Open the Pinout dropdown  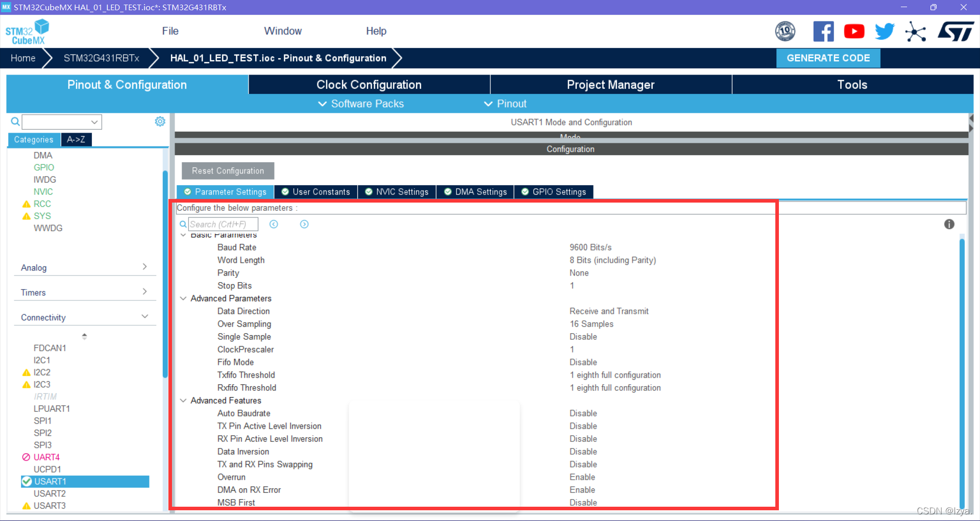tap(505, 104)
